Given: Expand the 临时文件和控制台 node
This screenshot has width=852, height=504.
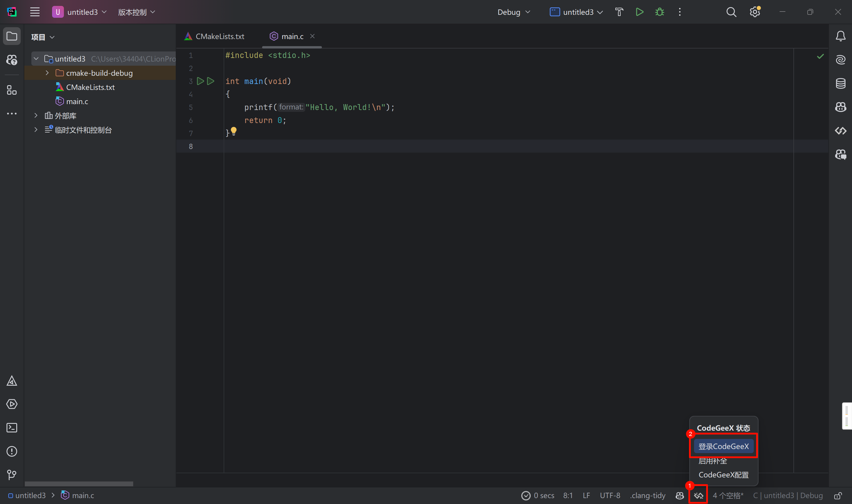Looking at the screenshot, I should pos(36,130).
